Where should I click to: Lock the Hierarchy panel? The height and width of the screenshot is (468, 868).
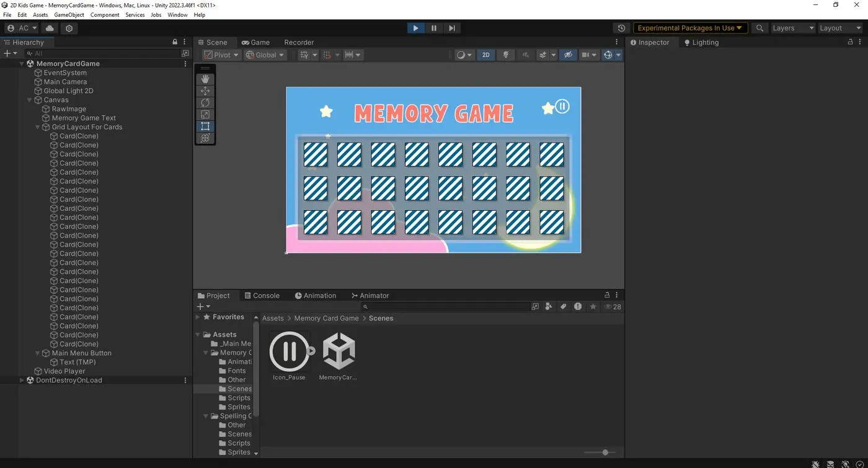point(175,42)
